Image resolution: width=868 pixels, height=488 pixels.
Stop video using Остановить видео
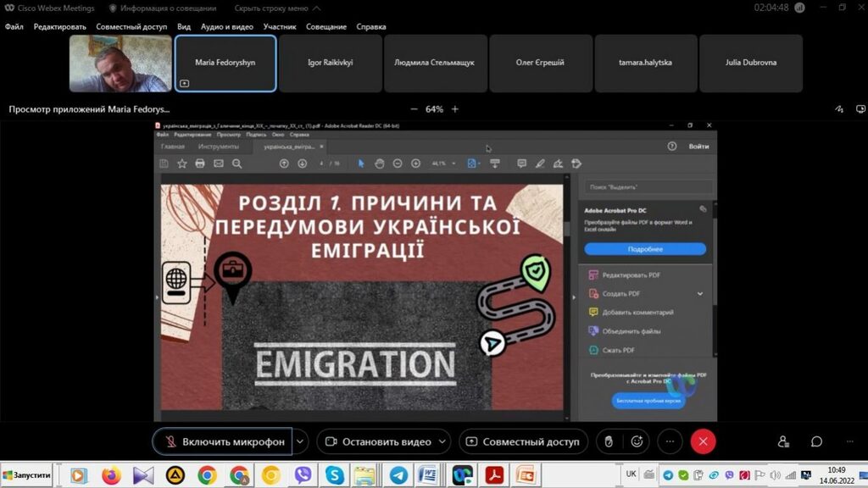[x=378, y=441]
